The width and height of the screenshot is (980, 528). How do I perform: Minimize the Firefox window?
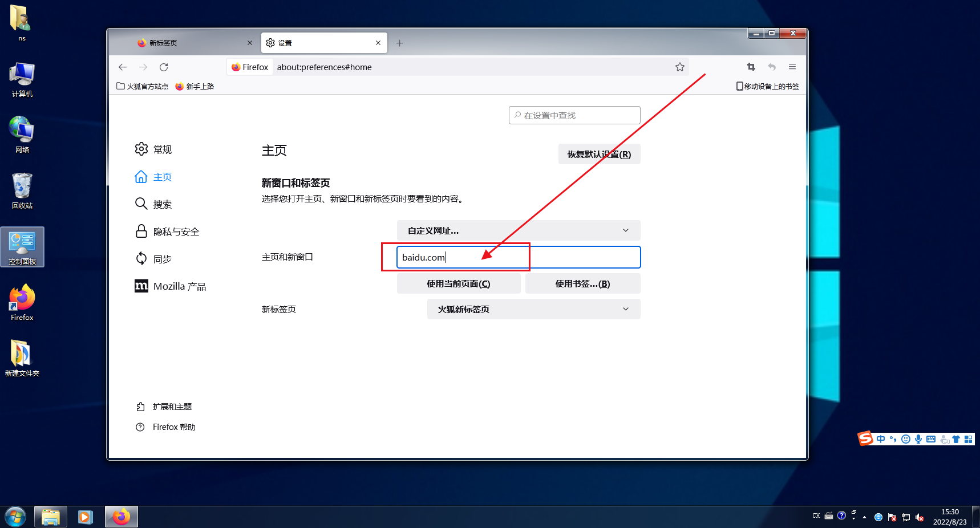pyautogui.click(x=756, y=34)
